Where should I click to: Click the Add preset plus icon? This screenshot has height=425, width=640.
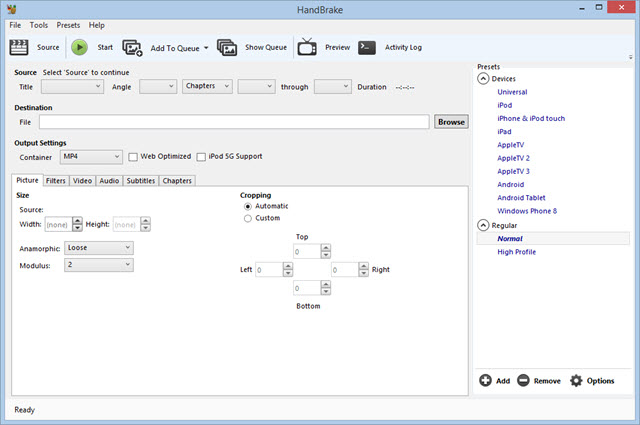click(x=485, y=380)
